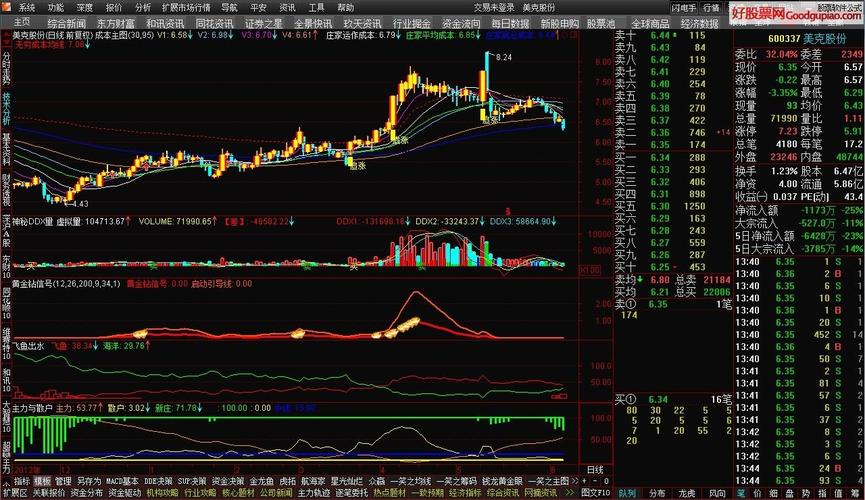Click the app logo icon in top-left corner
Screen dimensions: 865x500
pyautogui.click(x=6, y=7)
